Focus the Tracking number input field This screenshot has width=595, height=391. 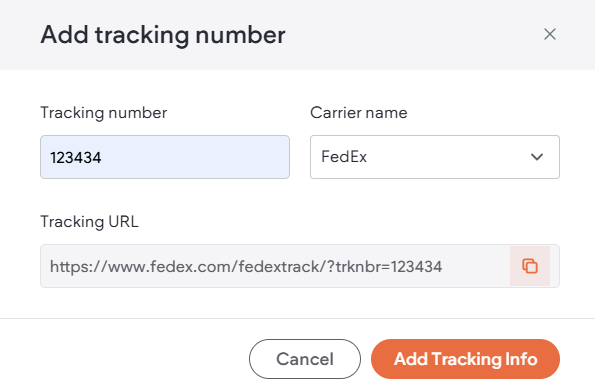(165, 157)
